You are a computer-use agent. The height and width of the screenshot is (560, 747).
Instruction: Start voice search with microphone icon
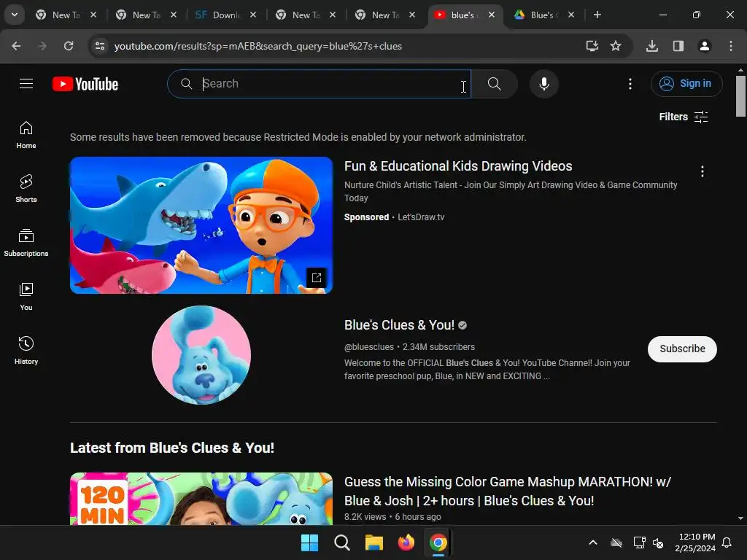[x=543, y=84]
